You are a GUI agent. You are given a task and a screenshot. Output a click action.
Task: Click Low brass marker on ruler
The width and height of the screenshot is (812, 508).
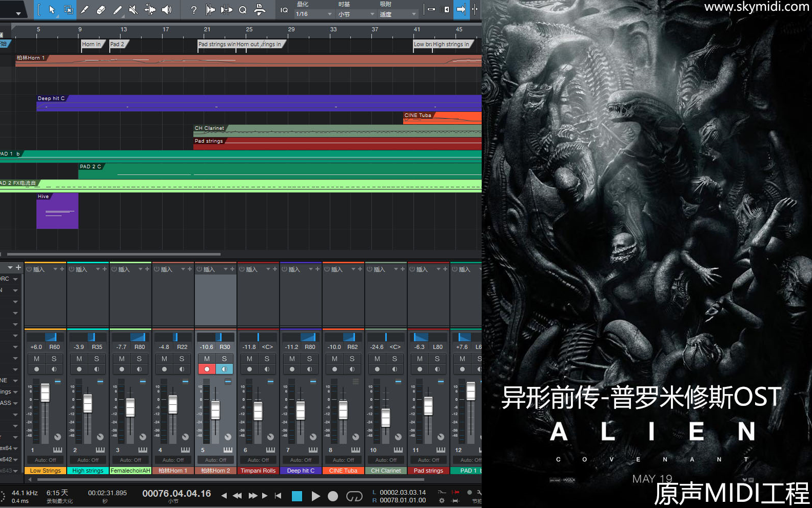pyautogui.click(x=423, y=44)
